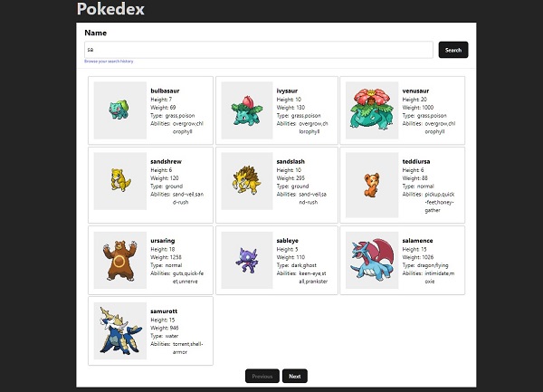Select the samurott sprite image

119,330
